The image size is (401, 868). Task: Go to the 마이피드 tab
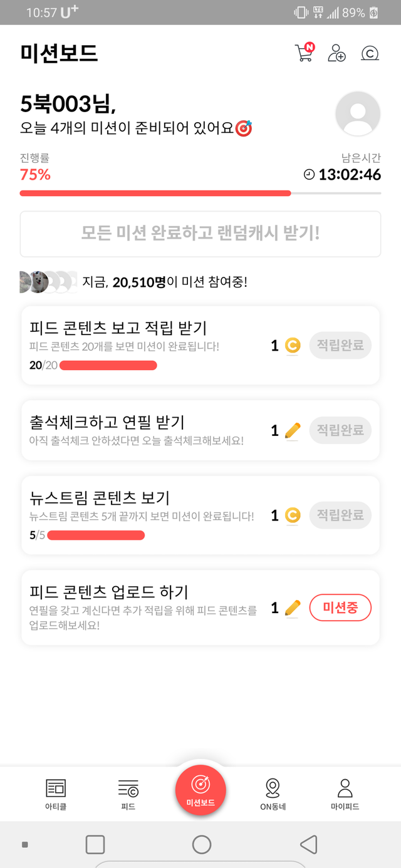pyautogui.click(x=345, y=794)
